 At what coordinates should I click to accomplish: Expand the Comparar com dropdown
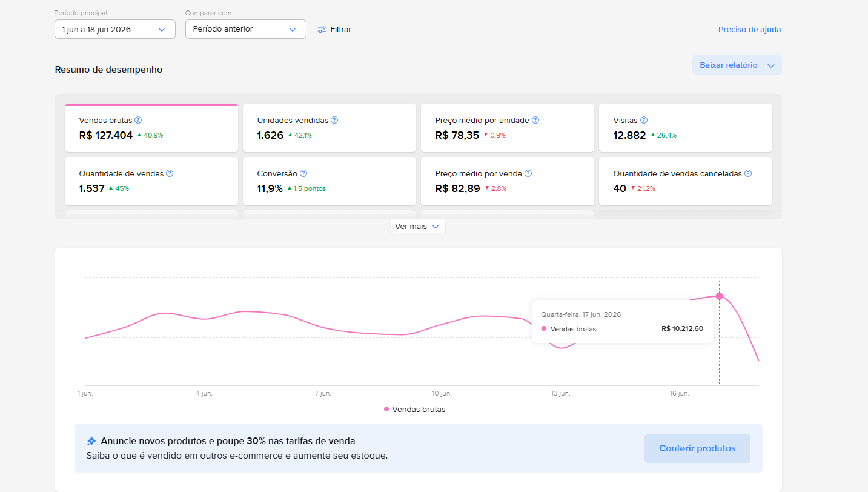[246, 29]
